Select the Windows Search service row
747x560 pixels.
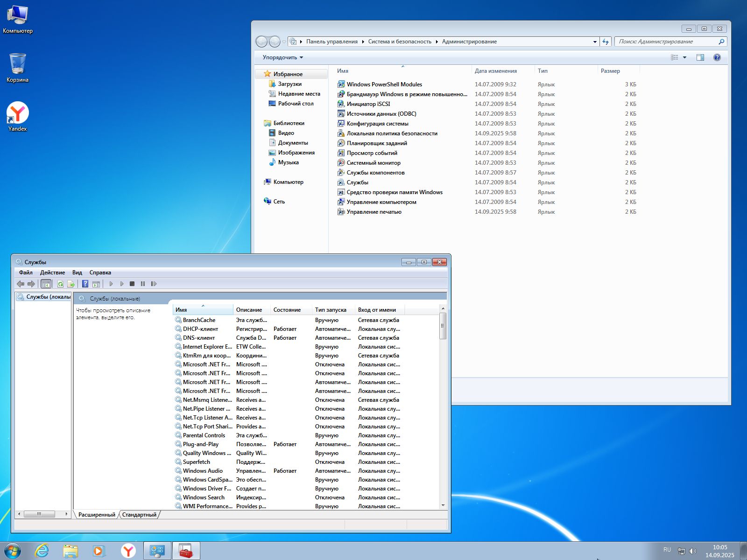pyautogui.click(x=306, y=497)
